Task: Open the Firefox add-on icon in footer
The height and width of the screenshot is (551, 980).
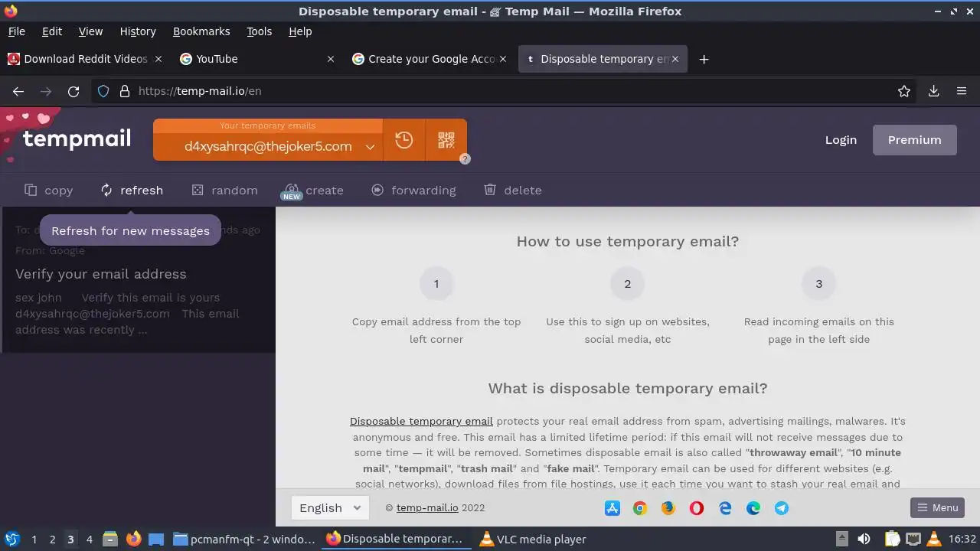Action: (x=668, y=508)
